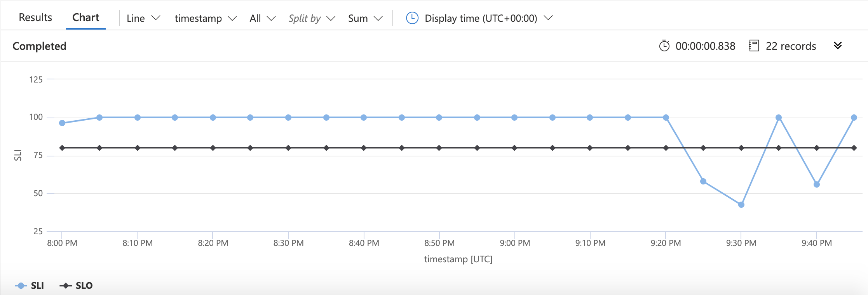The height and width of the screenshot is (295, 868).
Task: Switch to the Results tab
Action: pyautogui.click(x=35, y=18)
